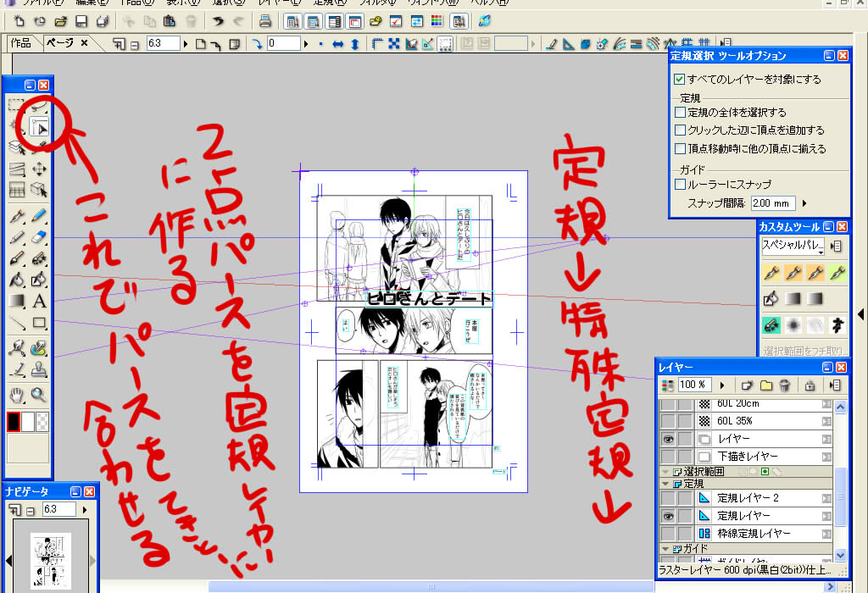This screenshot has height=593, width=868.
Task: Select the ruler selection (定規選択) tool
Action: [39, 128]
